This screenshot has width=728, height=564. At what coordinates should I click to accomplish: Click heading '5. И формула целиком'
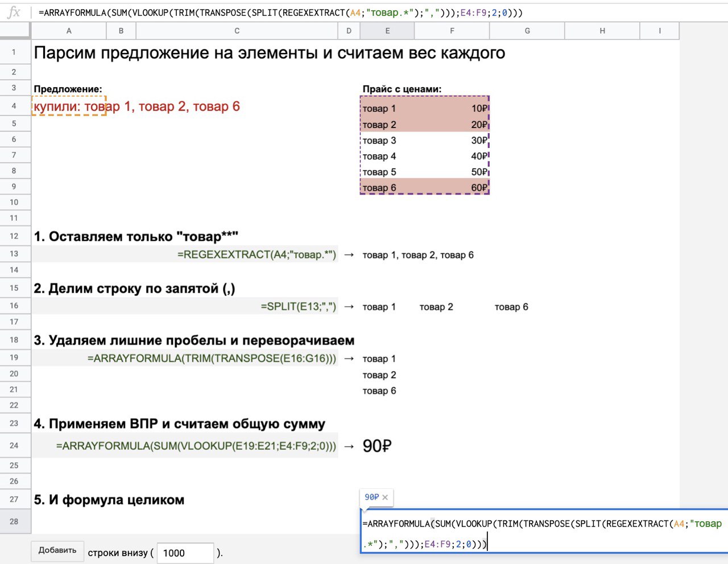coord(109,500)
